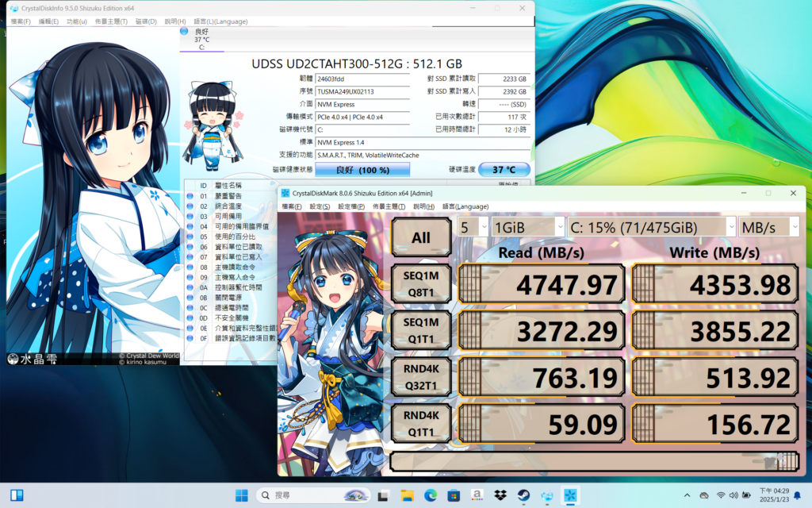
Task: Click Wi-Fi icon in system tray
Action: click(721, 495)
